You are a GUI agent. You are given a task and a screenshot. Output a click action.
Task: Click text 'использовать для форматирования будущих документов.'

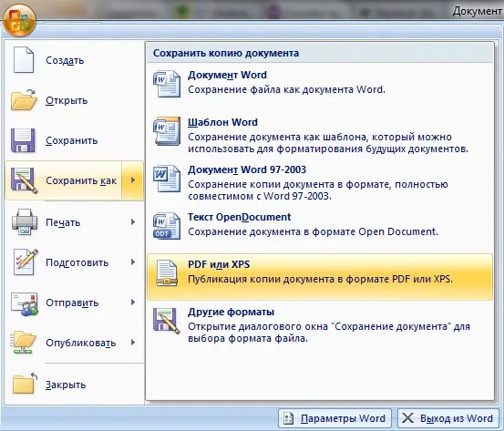(328, 149)
